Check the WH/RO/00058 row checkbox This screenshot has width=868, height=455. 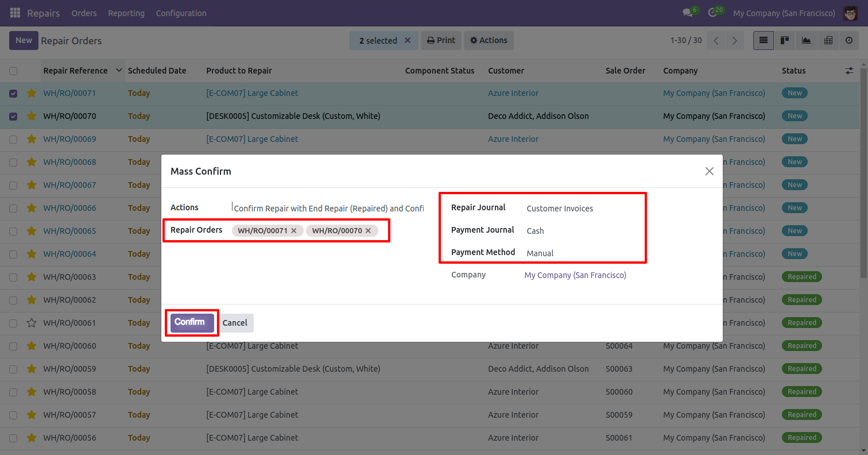13,392
